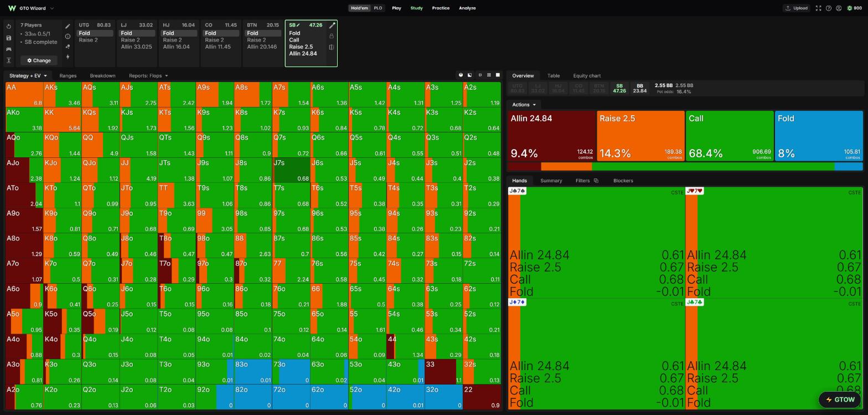The width and height of the screenshot is (868, 415).
Task: Enter fullscreen with the expand arrows icon
Action: [818, 8]
